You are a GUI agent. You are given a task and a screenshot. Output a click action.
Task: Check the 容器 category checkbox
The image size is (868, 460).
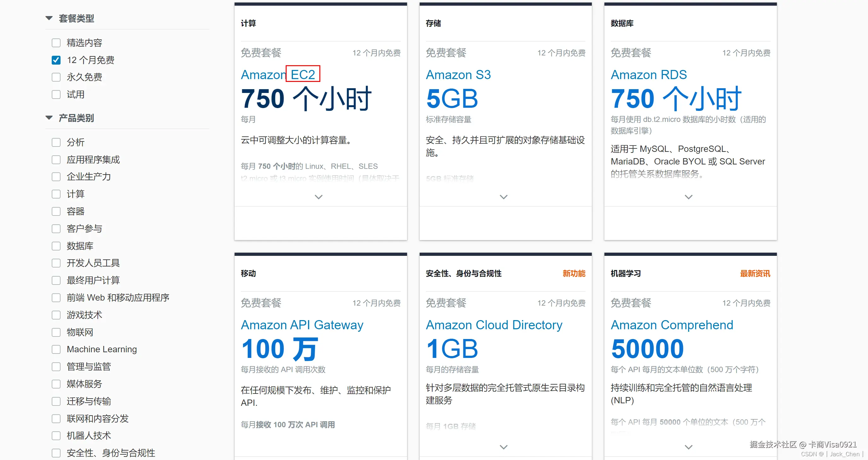(56, 211)
